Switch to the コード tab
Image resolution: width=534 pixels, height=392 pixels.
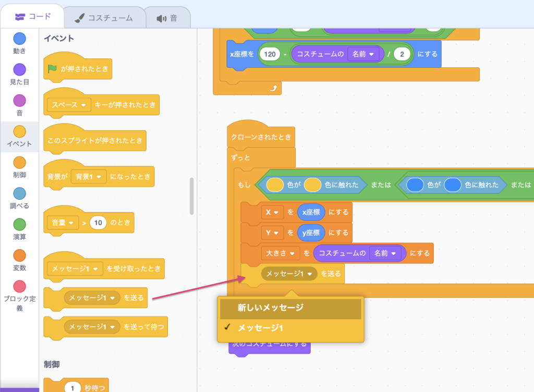(x=33, y=17)
